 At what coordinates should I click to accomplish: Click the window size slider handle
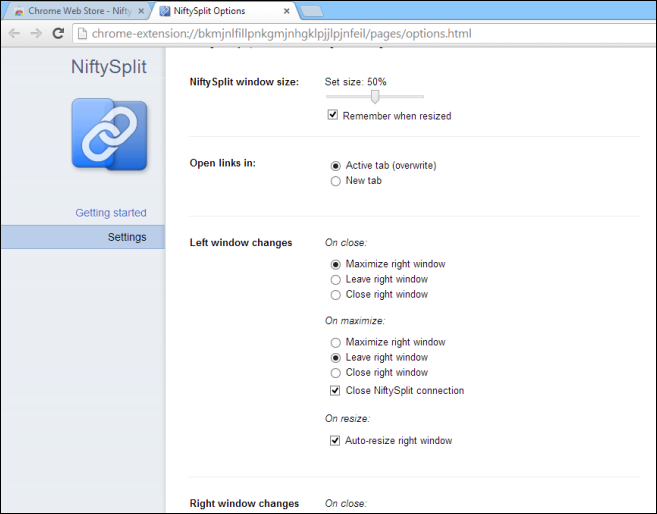(x=375, y=96)
